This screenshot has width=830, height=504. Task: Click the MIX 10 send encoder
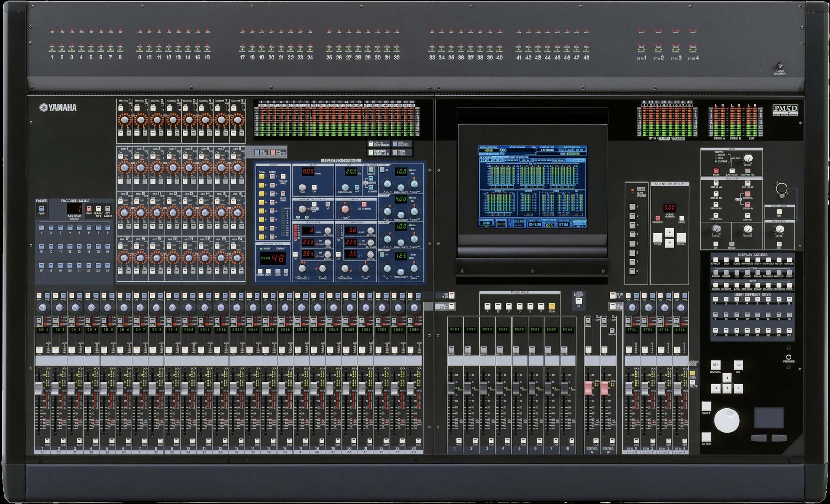(140, 213)
